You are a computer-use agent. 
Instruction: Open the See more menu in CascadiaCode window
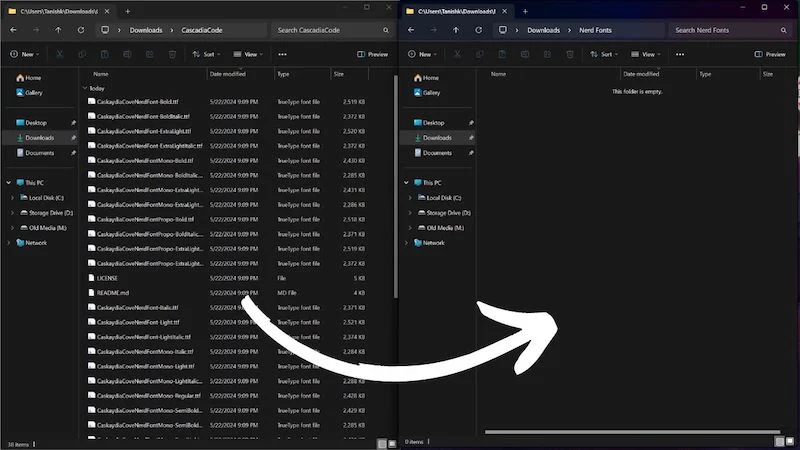point(282,54)
